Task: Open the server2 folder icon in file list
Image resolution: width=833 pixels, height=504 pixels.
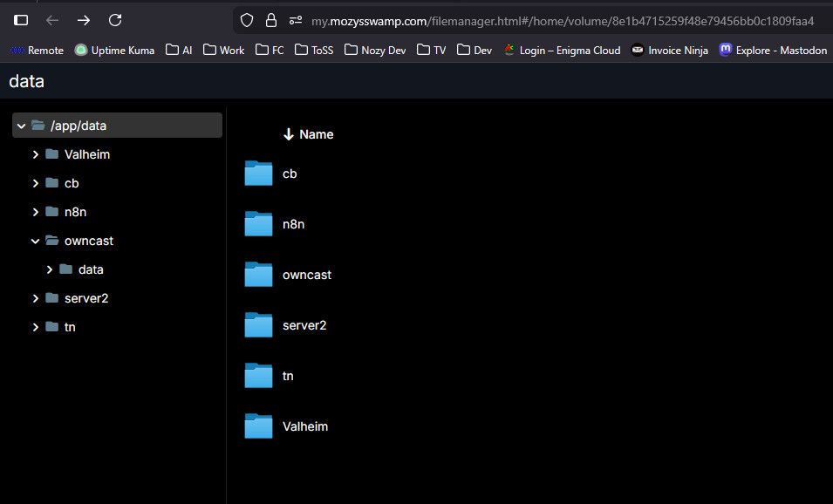Action: 259,325
